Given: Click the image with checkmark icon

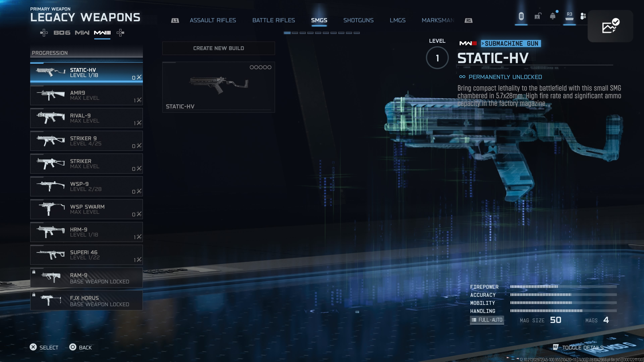Looking at the screenshot, I should (610, 26).
